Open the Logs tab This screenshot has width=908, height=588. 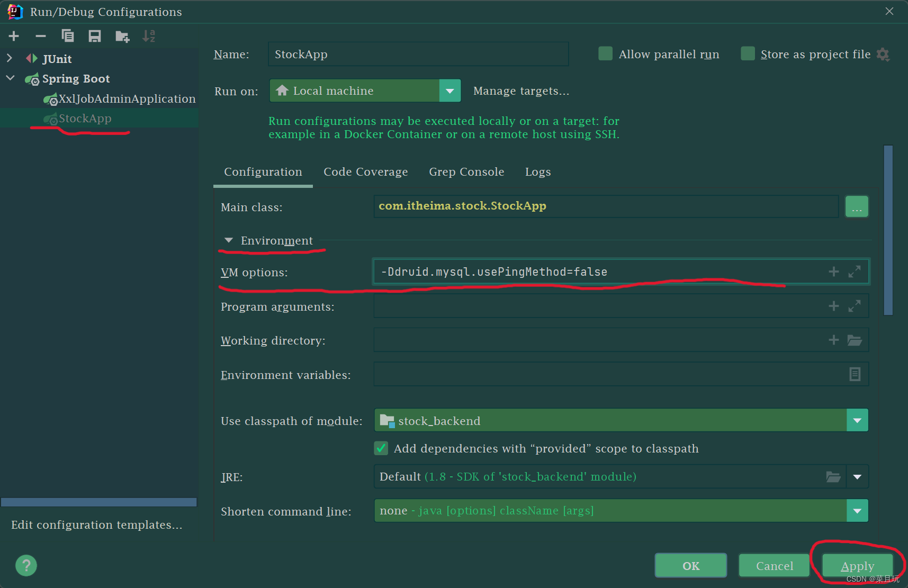pos(537,171)
